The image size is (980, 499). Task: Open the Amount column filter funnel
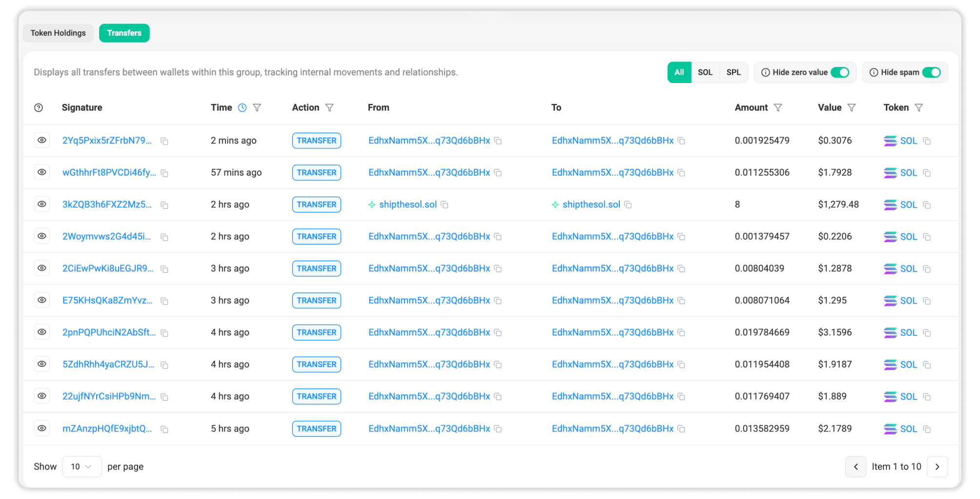778,108
